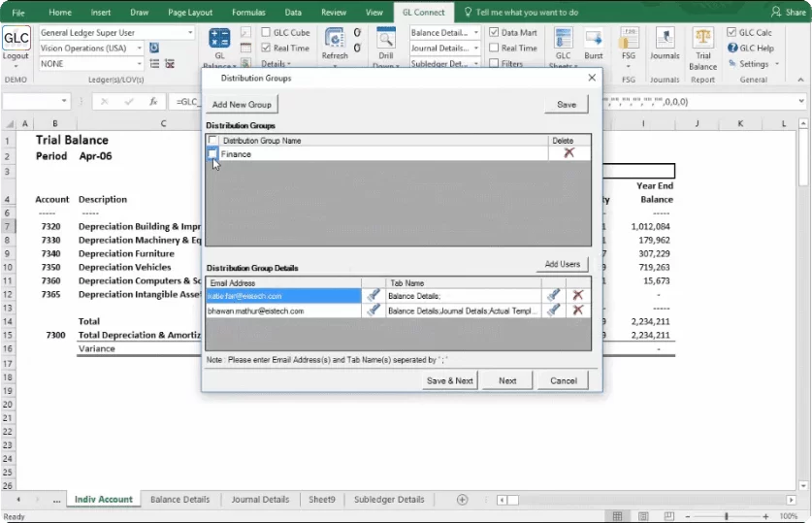Viewport: 812px width, 523px height.
Task: Tick the Finance group checkbox
Action: 213,153
